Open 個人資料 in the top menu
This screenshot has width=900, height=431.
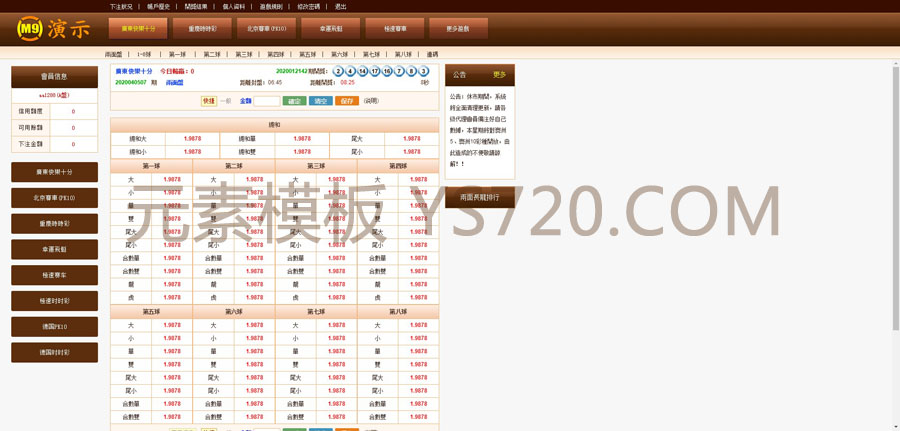click(x=234, y=6)
